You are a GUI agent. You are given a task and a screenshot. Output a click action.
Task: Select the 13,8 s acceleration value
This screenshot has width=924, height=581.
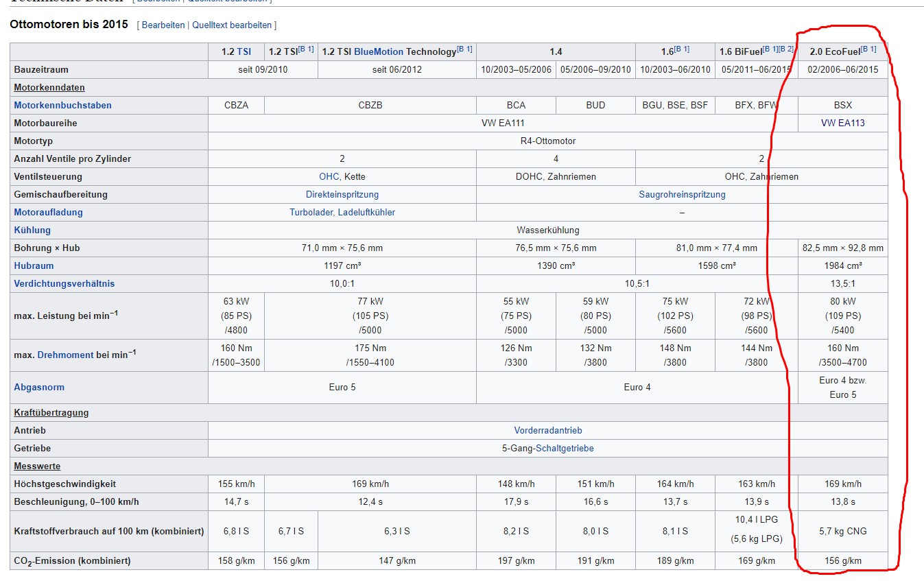click(843, 501)
